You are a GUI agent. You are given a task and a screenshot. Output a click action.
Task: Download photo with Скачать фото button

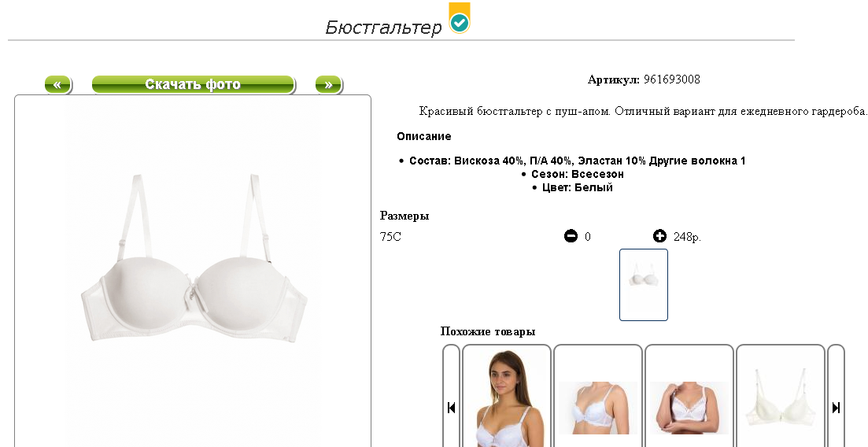click(x=194, y=85)
